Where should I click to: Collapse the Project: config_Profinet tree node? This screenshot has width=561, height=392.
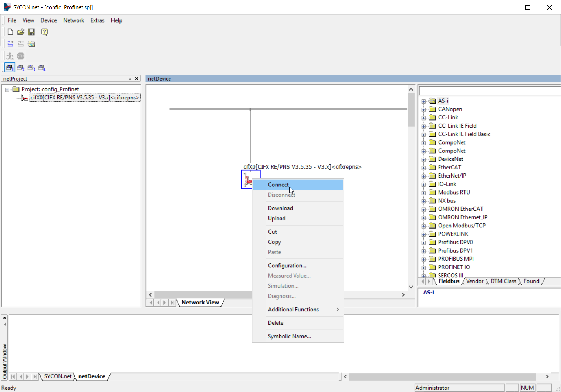pos(7,89)
